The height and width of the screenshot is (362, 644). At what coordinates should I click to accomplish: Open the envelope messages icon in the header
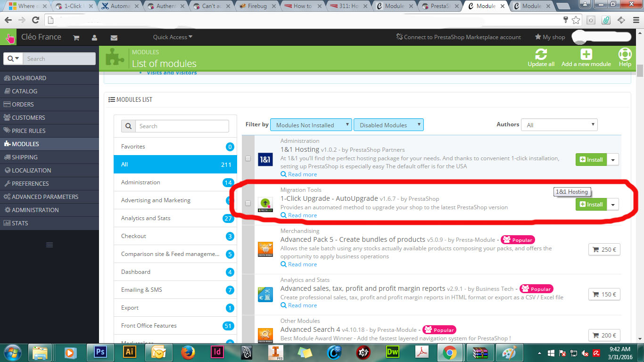click(114, 38)
